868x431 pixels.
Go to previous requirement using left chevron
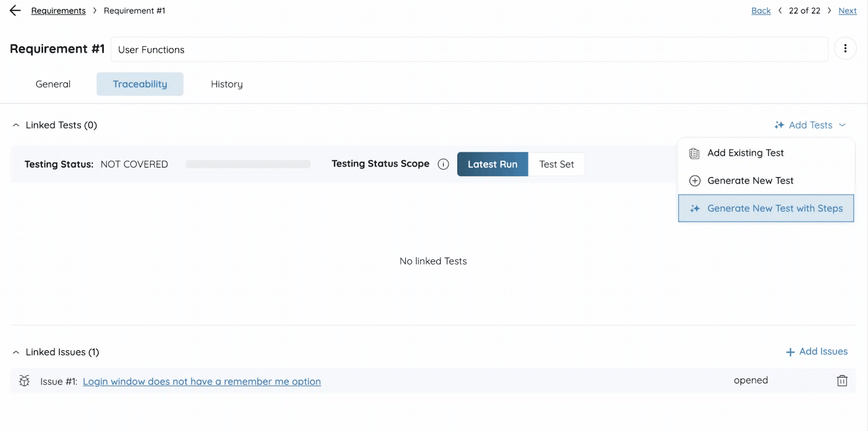pyautogui.click(x=780, y=11)
